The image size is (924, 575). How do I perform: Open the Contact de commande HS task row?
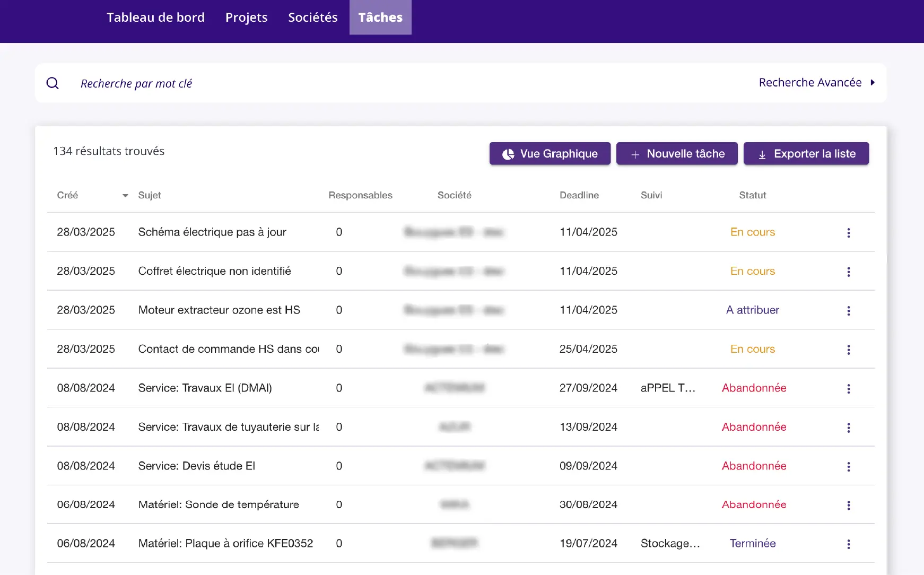pyautogui.click(x=228, y=349)
